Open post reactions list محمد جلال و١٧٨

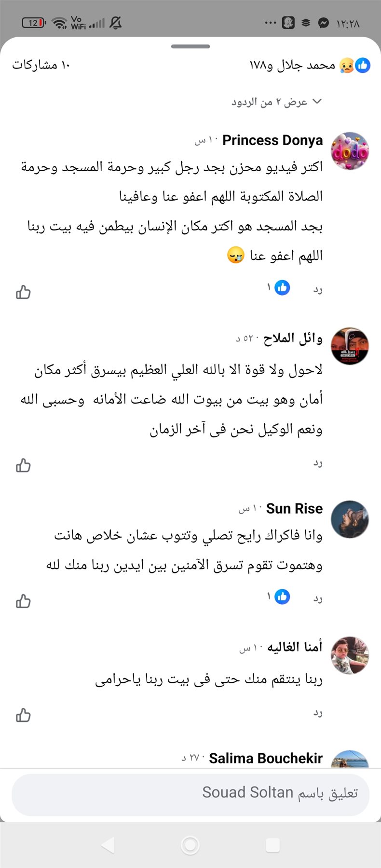309,65
